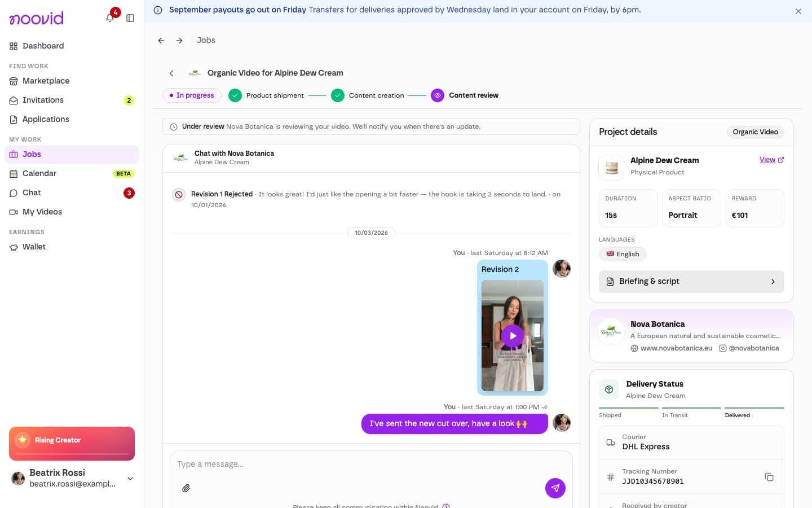
Task: Open the Alpine Dew Cream View link
Action: pyautogui.click(x=771, y=160)
